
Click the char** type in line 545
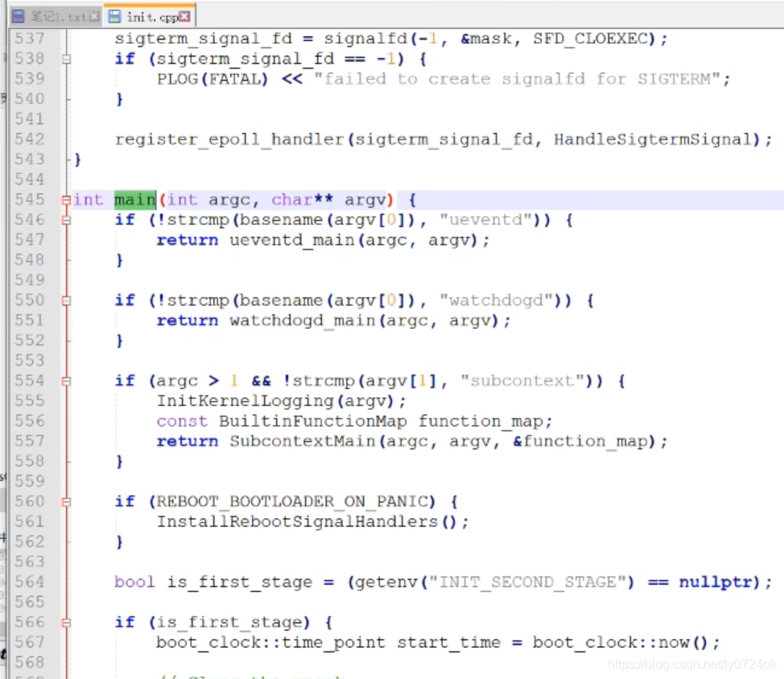point(302,200)
